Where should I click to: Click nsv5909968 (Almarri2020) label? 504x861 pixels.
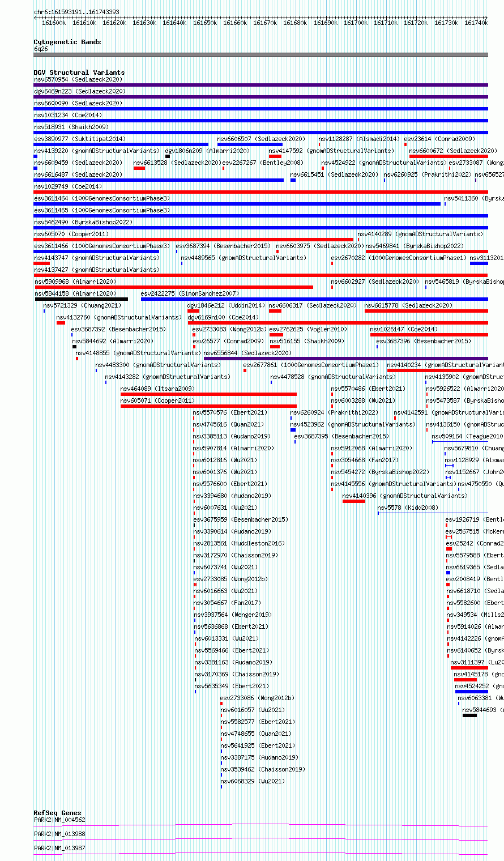74,282
